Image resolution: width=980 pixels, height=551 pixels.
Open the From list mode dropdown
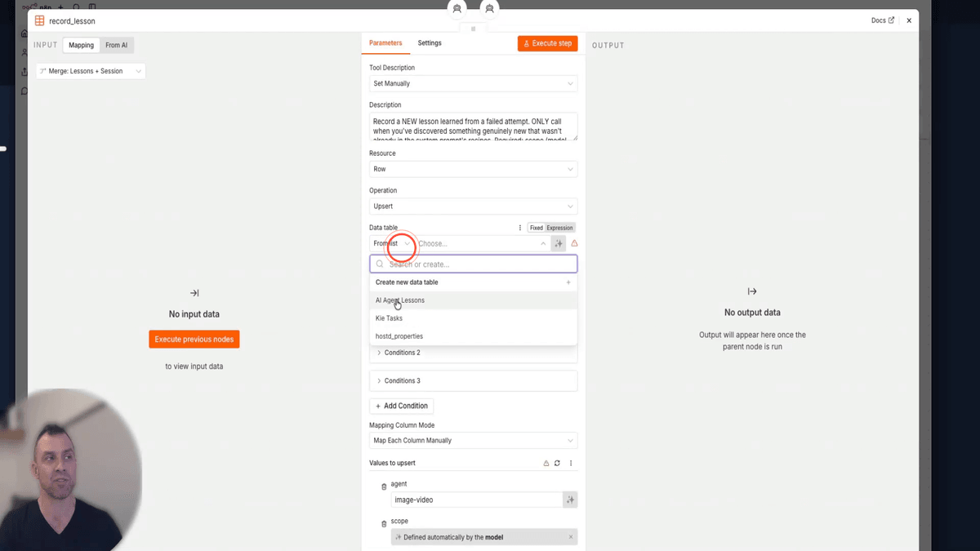tap(392, 243)
